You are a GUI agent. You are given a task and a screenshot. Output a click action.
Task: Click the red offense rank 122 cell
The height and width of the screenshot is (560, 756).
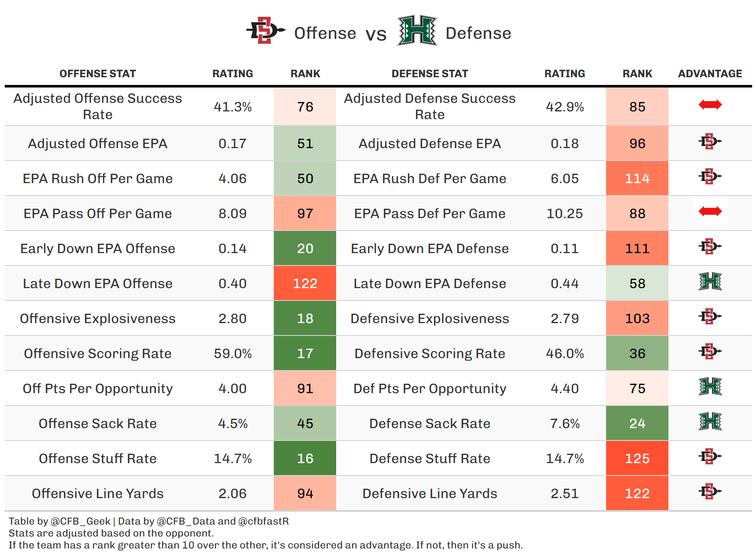[x=305, y=283]
